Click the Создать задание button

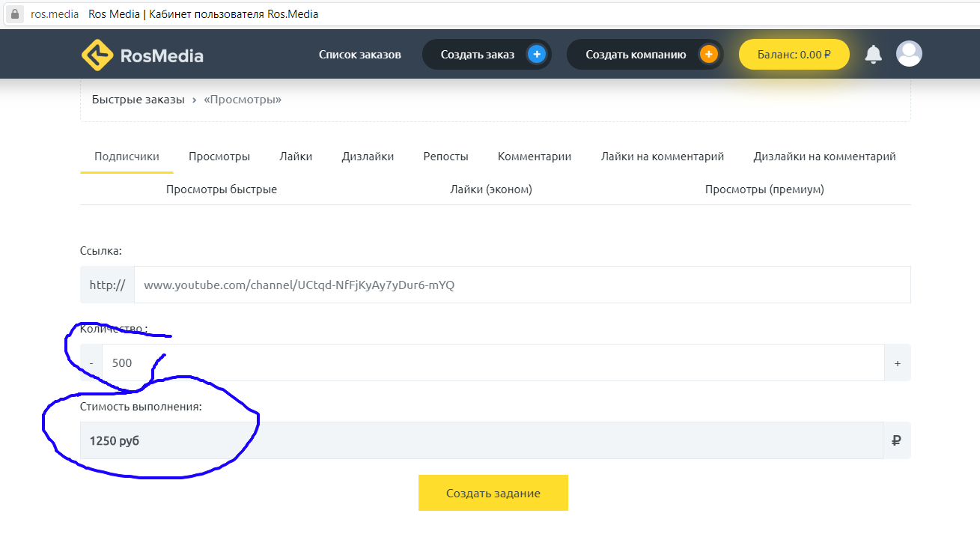(x=493, y=493)
